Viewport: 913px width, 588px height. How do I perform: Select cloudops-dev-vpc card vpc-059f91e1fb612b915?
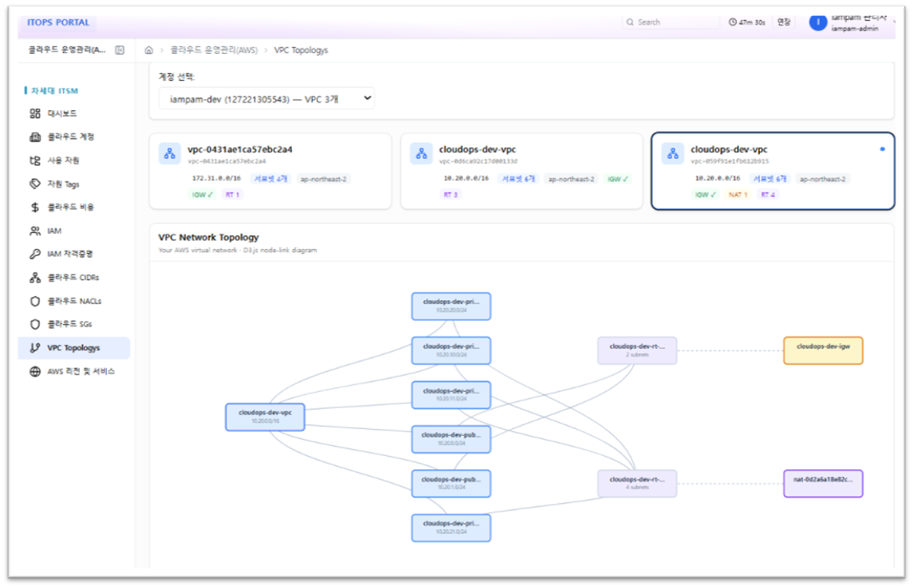[772, 171]
